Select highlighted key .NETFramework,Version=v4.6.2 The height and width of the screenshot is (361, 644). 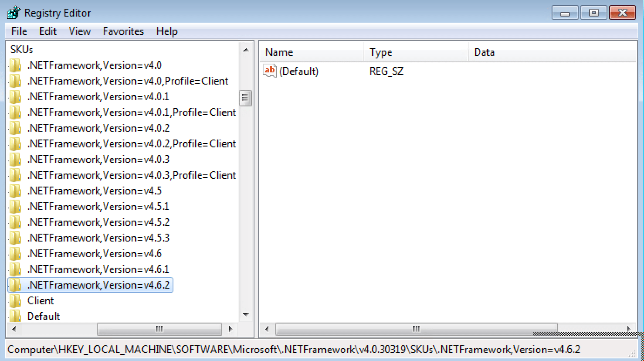98,285
